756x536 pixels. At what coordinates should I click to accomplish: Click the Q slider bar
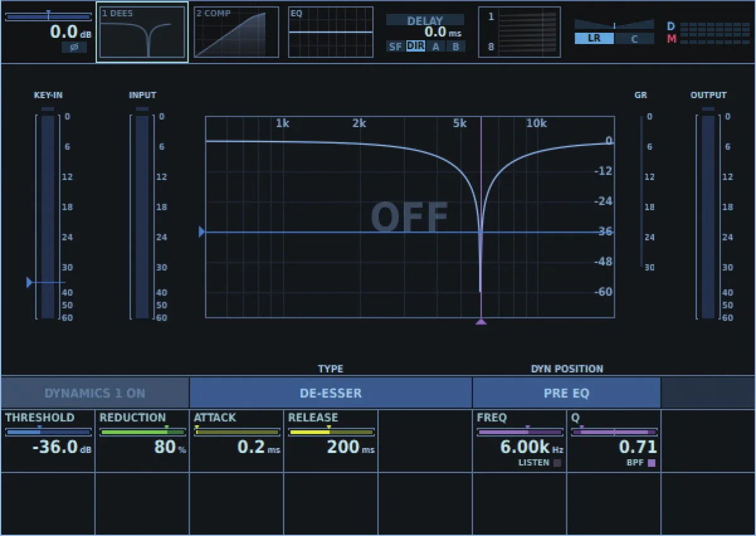click(614, 432)
